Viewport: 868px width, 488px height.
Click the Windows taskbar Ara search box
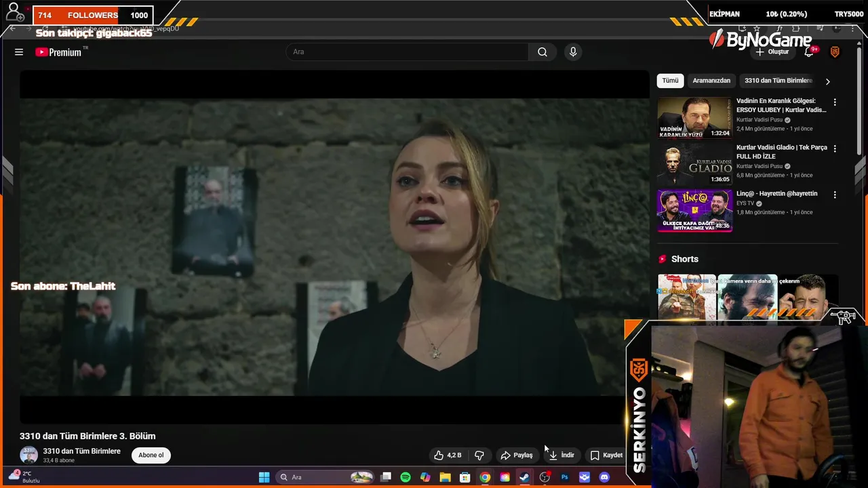click(325, 477)
